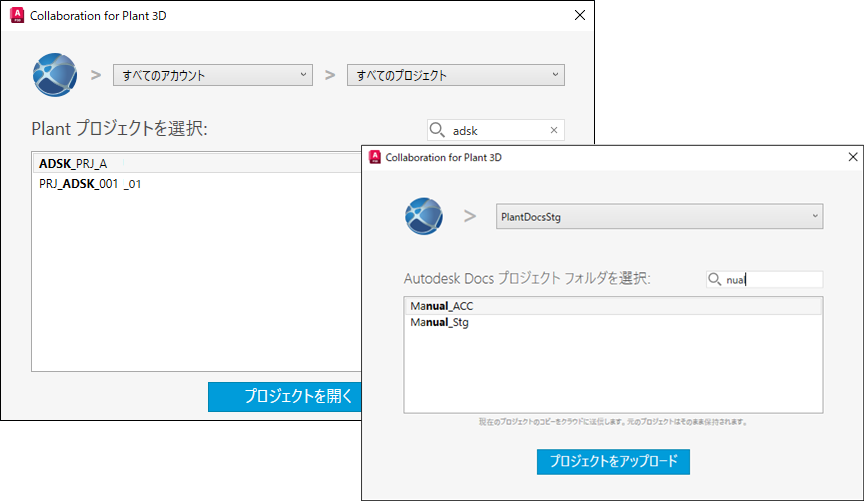Clear the adsk search text with X
This screenshot has width=864, height=501.
[x=554, y=130]
